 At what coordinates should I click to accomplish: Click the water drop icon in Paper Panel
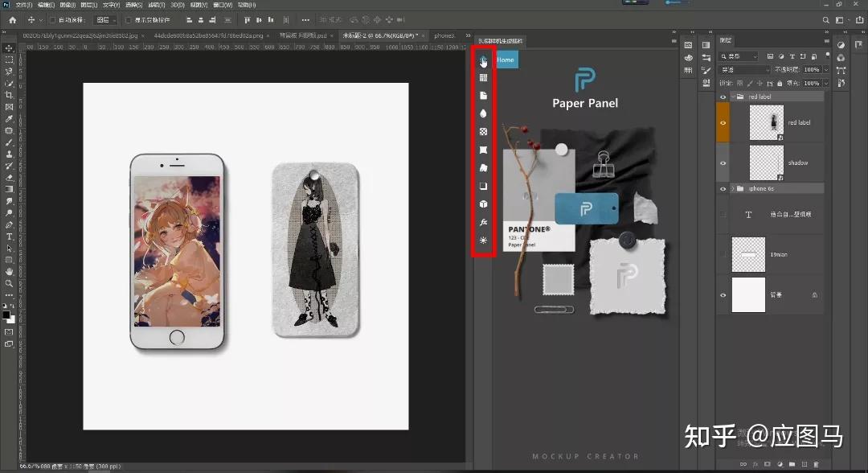click(x=483, y=113)
